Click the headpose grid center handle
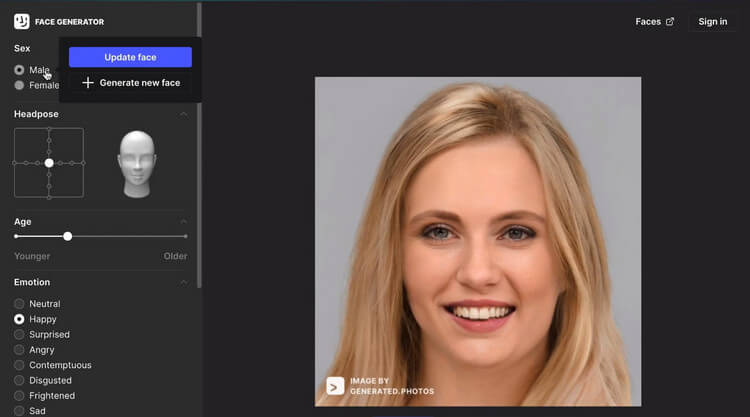 pyautogui.click(x=49, y=163)
